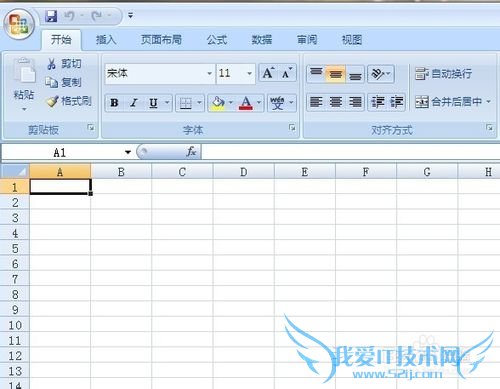Show the phonetic guide 文 button
The width and height of the screenshot is (500, 389).
[277, 103]
